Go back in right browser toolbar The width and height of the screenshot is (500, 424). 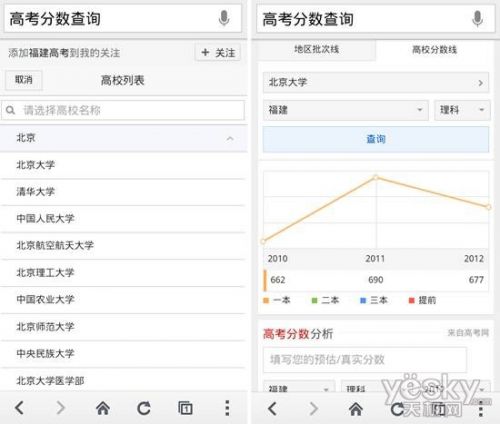coord(273,409)
